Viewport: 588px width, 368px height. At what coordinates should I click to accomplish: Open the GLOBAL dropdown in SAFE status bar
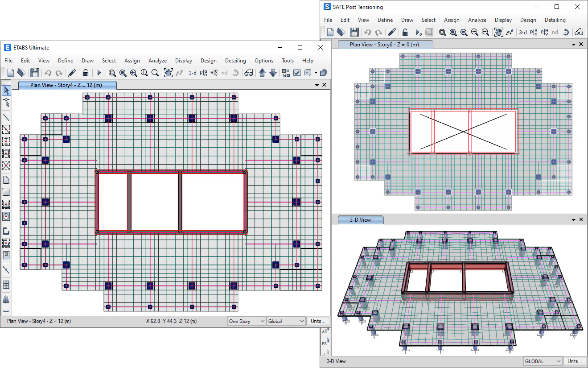[543, 361]
